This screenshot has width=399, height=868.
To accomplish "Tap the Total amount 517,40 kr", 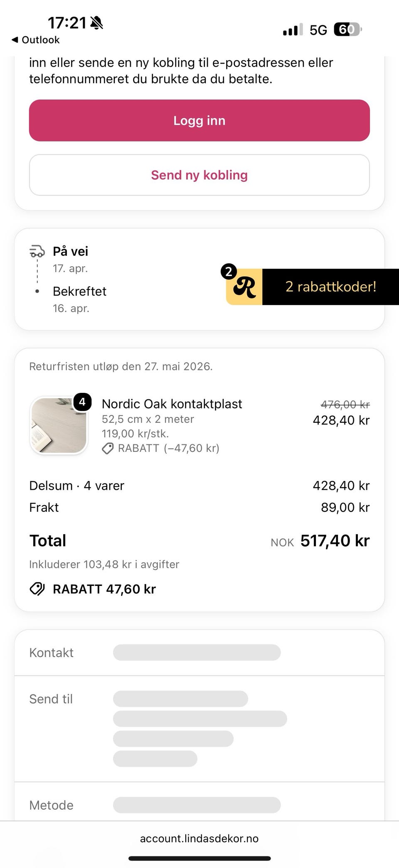I will (x=335, y=541).
